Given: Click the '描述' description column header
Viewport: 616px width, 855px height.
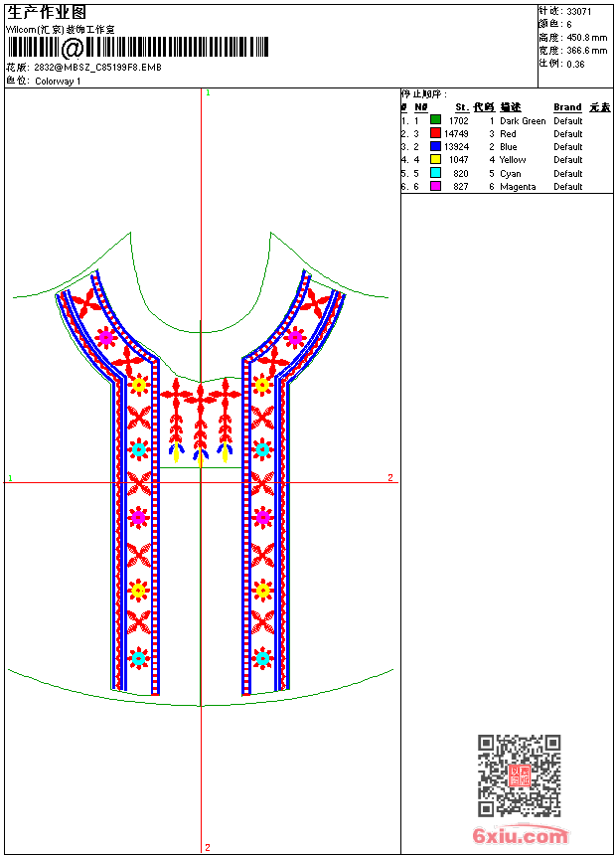Looking at the screenshot, I should click(511, 107).
